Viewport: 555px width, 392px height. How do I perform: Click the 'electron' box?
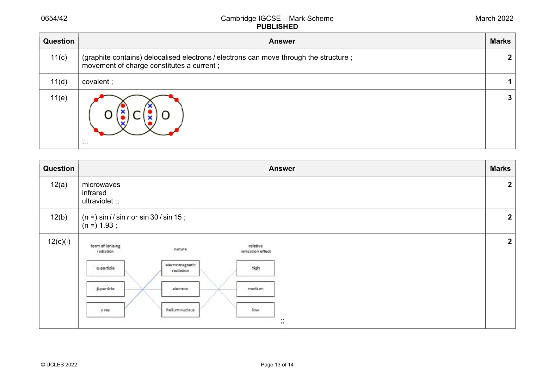(180, 289)
